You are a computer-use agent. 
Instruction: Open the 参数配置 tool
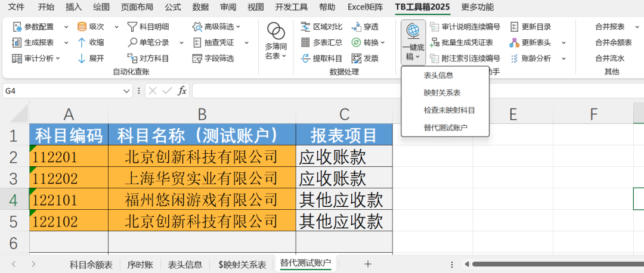[33, 27]
